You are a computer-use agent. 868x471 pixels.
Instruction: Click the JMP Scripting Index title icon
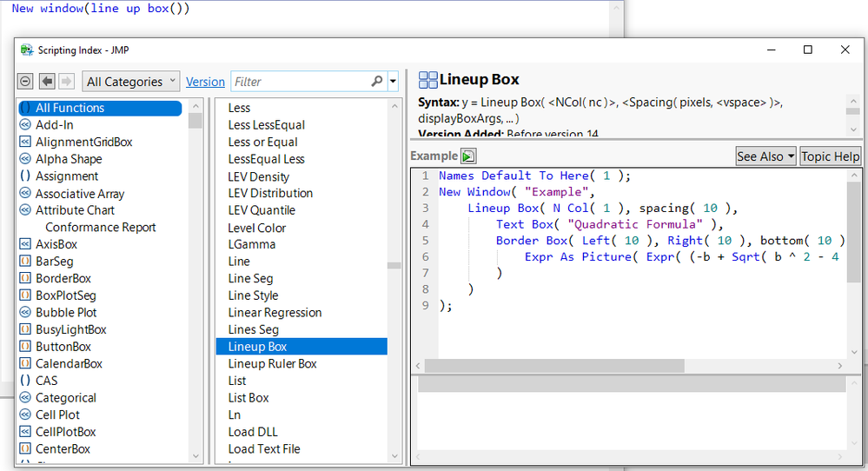click(27, 50)
